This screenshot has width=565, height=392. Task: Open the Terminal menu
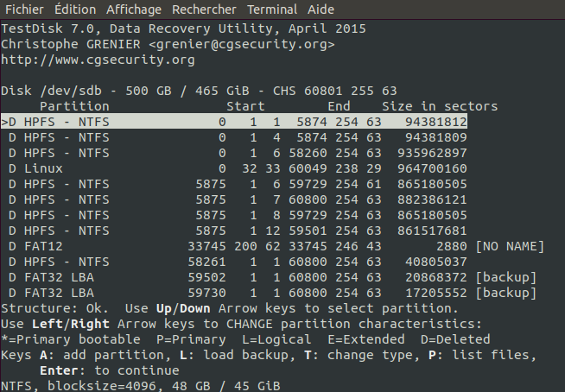click(x=271, y=9)
